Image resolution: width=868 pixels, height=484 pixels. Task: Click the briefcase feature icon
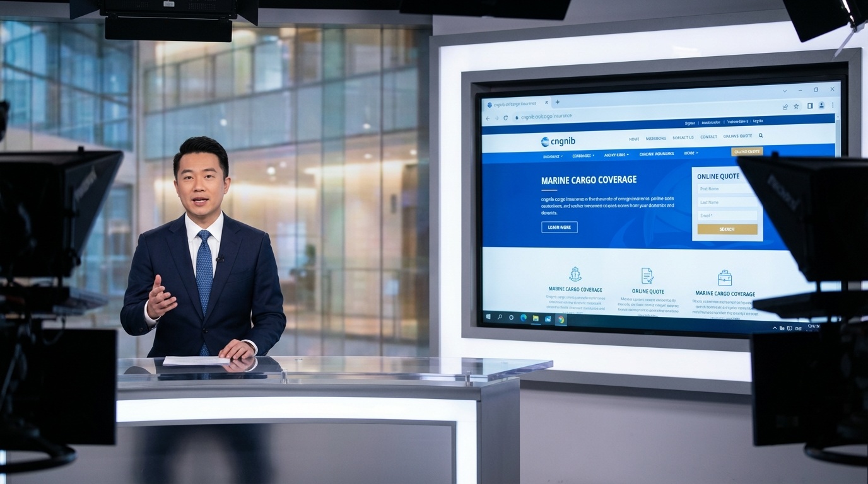tap(725, 277)
